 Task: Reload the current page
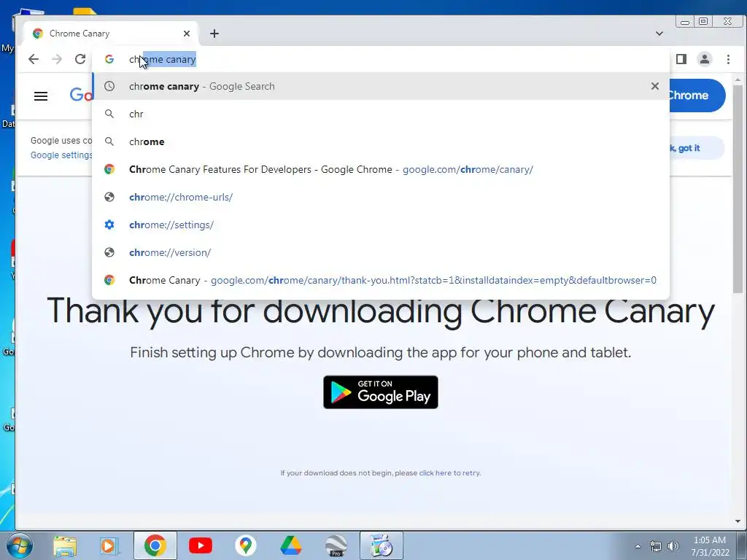pyautogui.click(x=80, y=59)
